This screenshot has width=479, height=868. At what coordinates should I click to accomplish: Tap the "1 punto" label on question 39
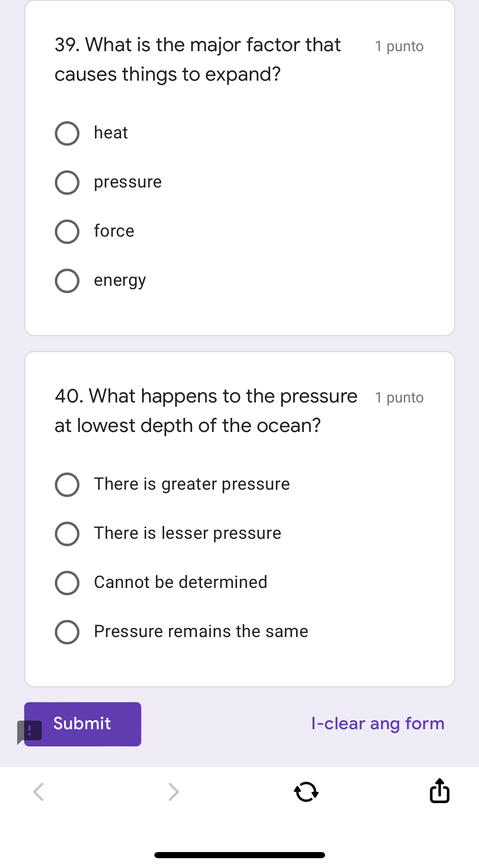click(x=400, y=46)
